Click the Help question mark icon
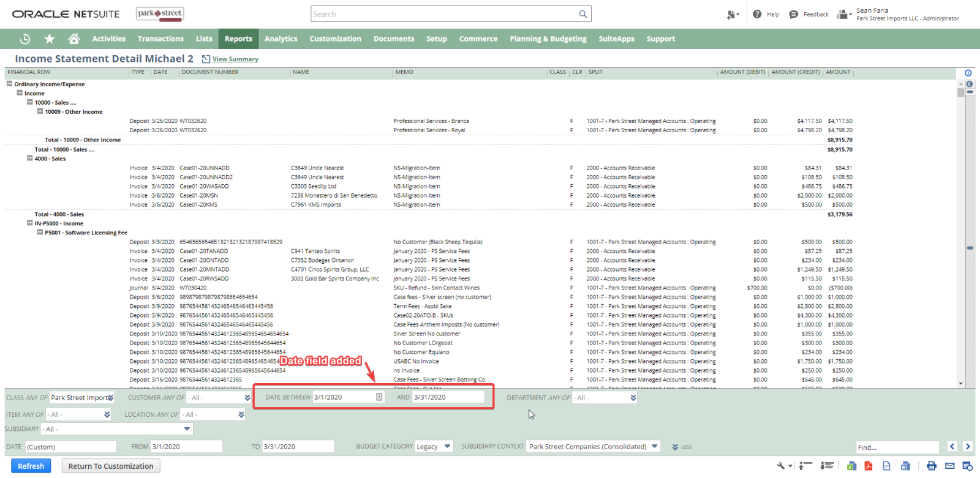980x478 pixels. pyautogui.click(x=757, y=14)
